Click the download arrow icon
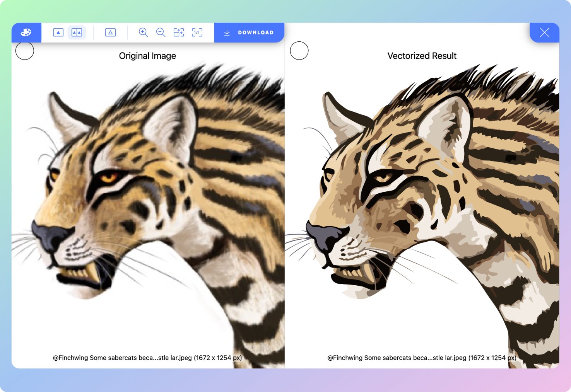 pos(227,33)
